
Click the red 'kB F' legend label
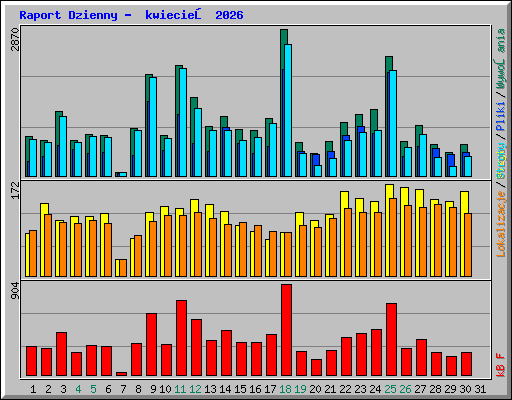pos(501,365)
